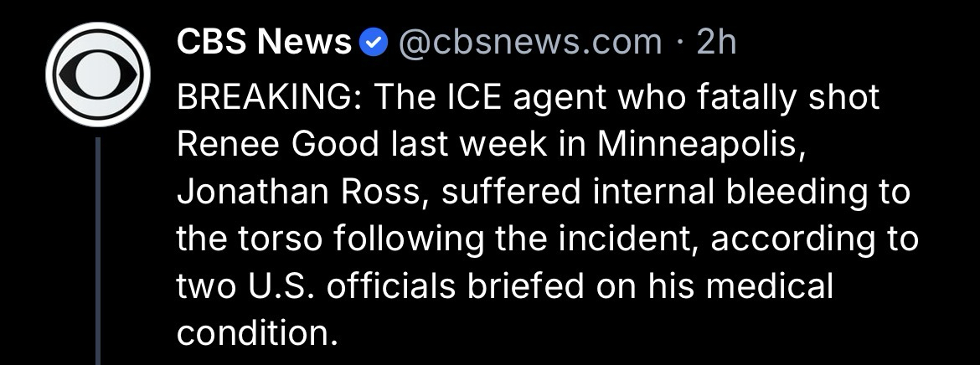Click the word condition ending the post
This screenshot has height=365, width=980.
click(x=252, y=334)
